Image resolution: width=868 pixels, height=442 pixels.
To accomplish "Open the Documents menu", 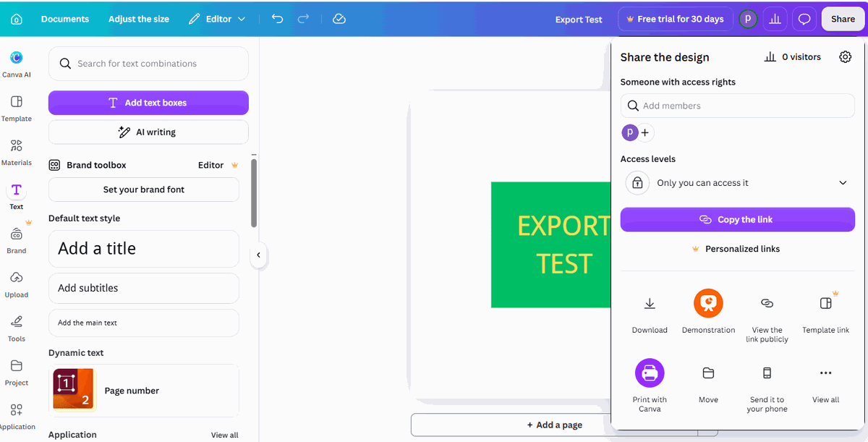I will point(65,19).
